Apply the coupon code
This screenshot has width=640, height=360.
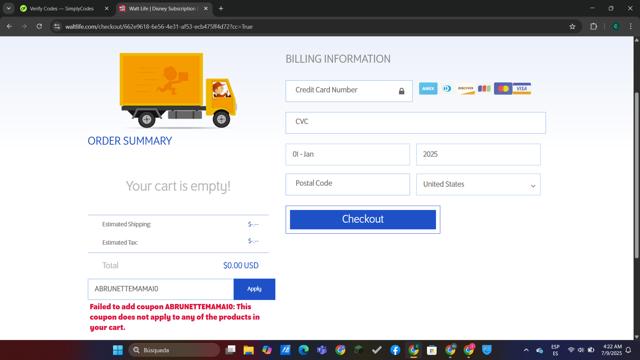(x=254, y=289)
